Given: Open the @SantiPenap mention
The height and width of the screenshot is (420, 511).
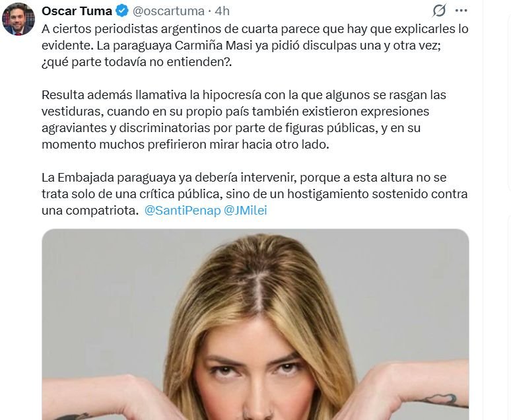Looking at the screenshot, I should pyautogui.click(x=182, y=210).
